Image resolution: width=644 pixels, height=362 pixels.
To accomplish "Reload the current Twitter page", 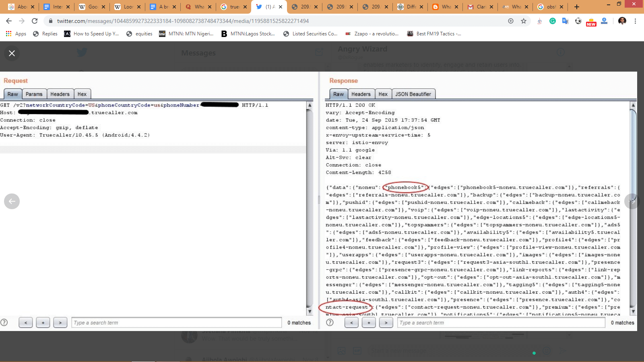I will [35, 21].
